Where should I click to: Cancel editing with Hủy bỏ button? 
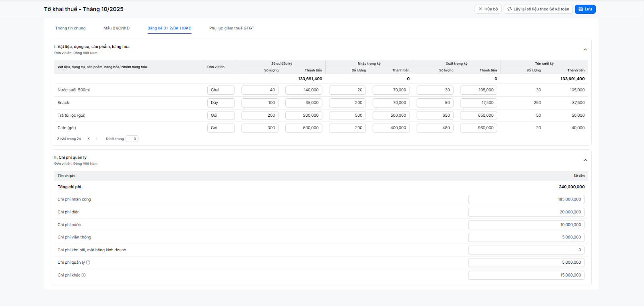488,9
